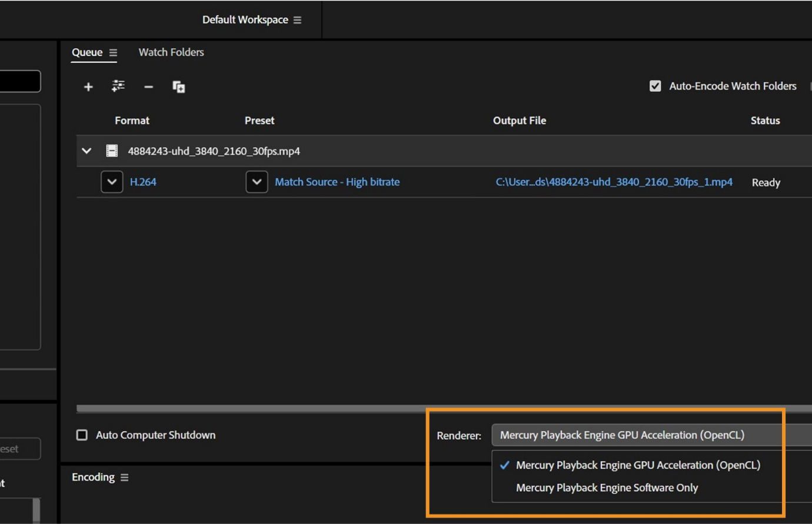Open the H.264 format dropdown
This screenshot has height=524, width=812.
112,182
